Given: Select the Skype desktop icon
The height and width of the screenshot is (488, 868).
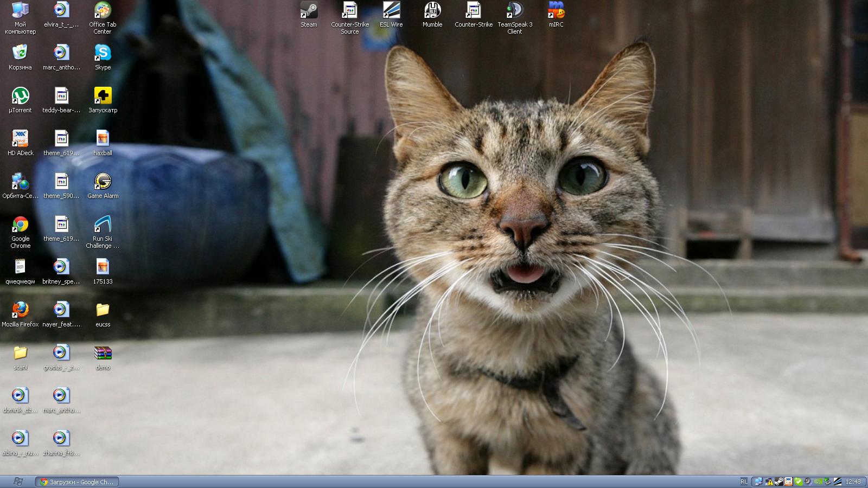Looking at the screenshot, I should coord(103,53).
